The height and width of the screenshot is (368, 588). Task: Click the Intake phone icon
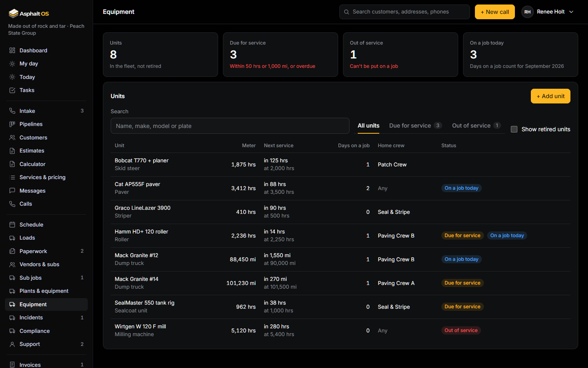(12, 111)
